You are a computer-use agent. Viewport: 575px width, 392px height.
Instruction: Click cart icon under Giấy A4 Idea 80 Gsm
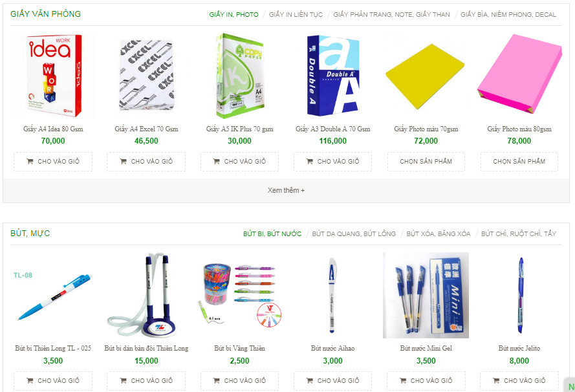click(30, 161)
